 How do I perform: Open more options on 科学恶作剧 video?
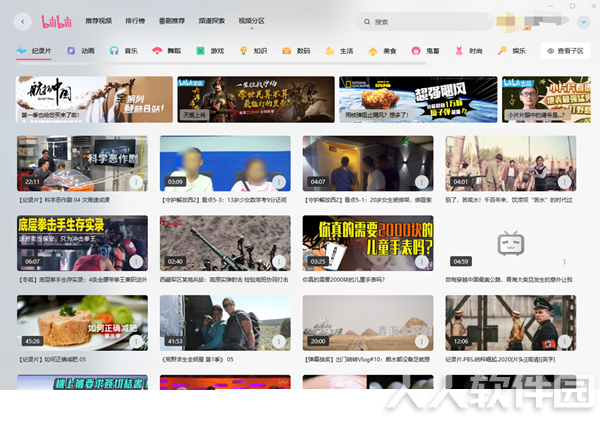pos(136,182)
